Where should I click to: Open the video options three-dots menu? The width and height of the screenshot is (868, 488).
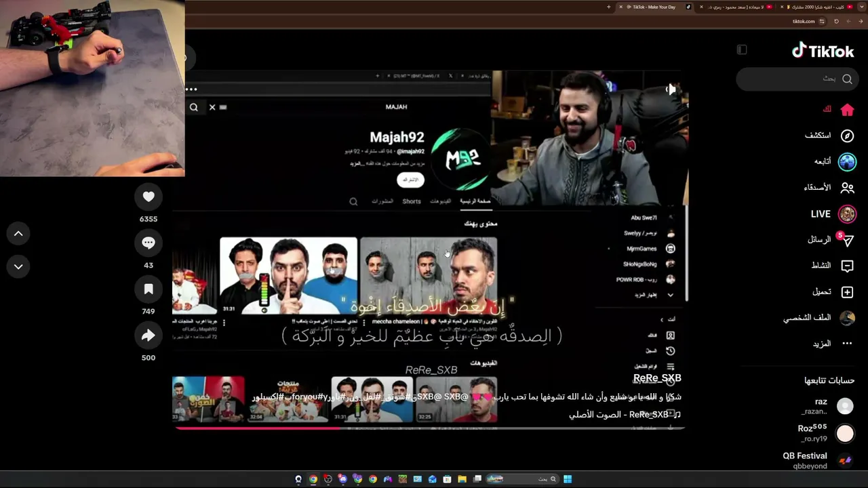pyautogui.click(x=191, y=89)
